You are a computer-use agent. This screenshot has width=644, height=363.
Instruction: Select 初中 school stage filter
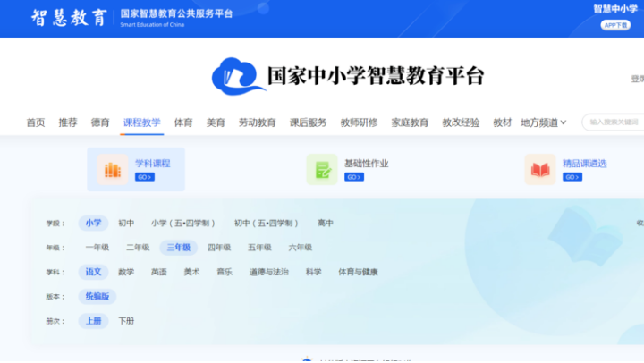pyautogui.click(x=126, y=224)
